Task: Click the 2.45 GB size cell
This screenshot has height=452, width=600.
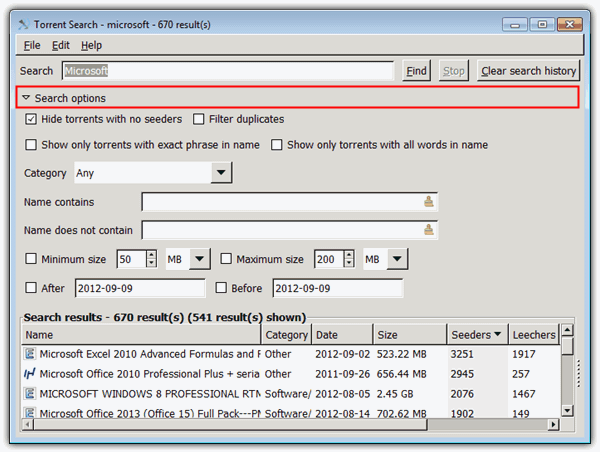Action: [395, 394]
